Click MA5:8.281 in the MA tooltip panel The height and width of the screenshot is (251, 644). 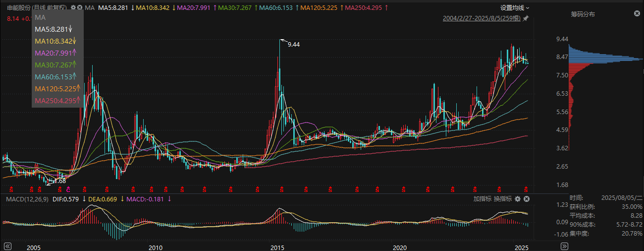(x=54, y=29)
